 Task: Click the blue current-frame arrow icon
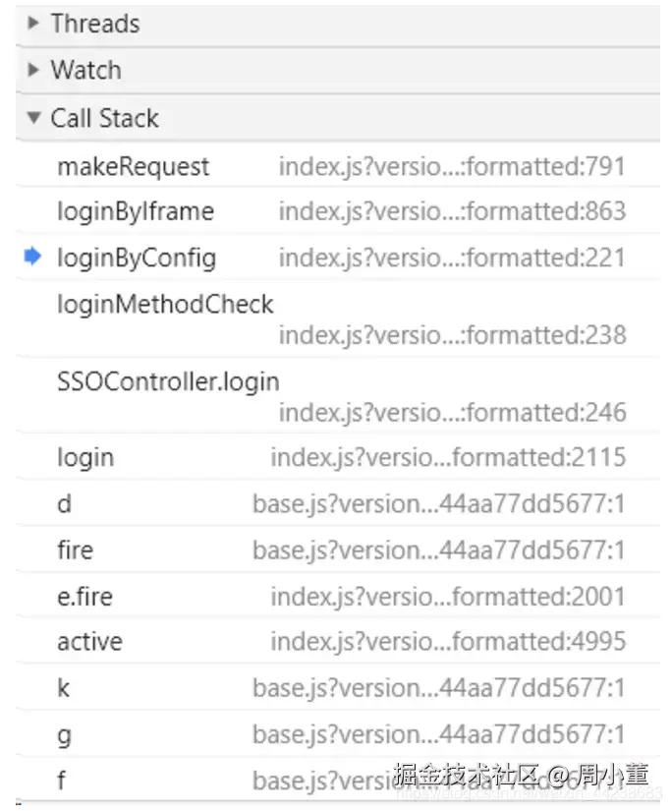point(32,258)
